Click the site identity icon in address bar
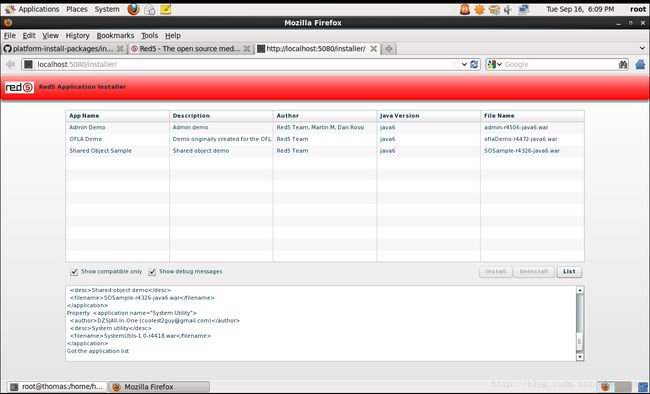The width and height of the screenshot is (650, 394). [x=28, y=64]
